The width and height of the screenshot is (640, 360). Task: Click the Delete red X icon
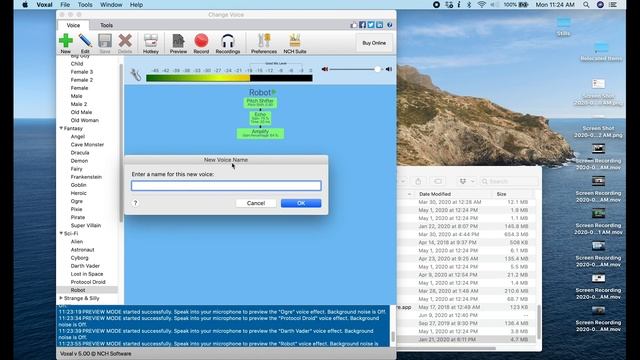click(125, 41)
